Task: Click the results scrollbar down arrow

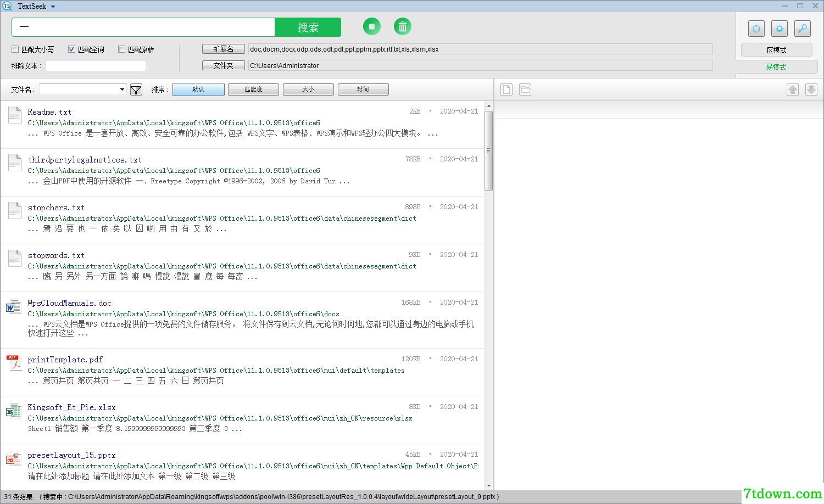Action: click(x=489, y=485)
